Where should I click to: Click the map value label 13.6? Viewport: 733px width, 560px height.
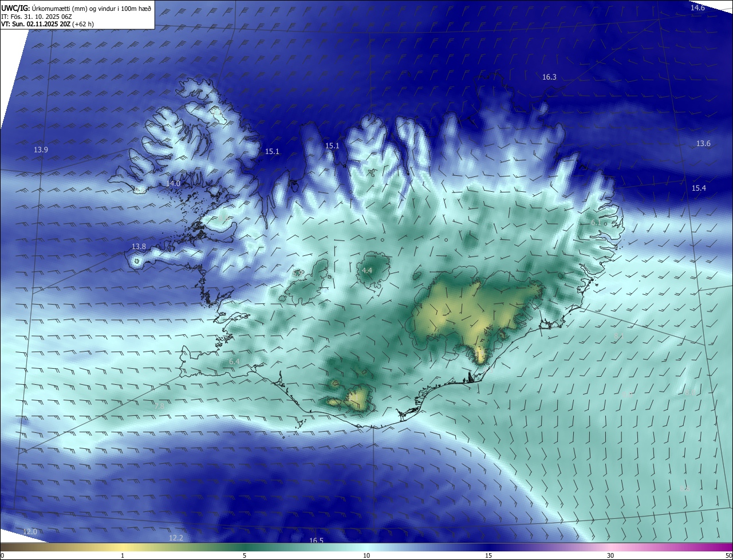[703, 144]
